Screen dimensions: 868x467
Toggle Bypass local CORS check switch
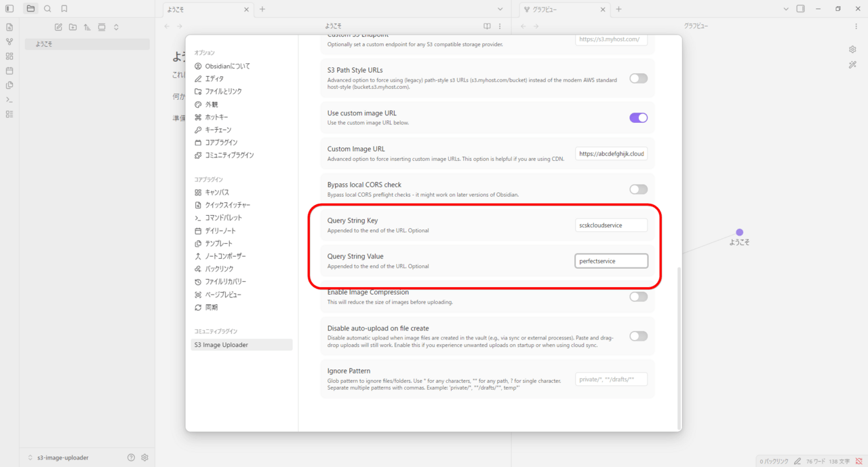click(x=638, y=189)
